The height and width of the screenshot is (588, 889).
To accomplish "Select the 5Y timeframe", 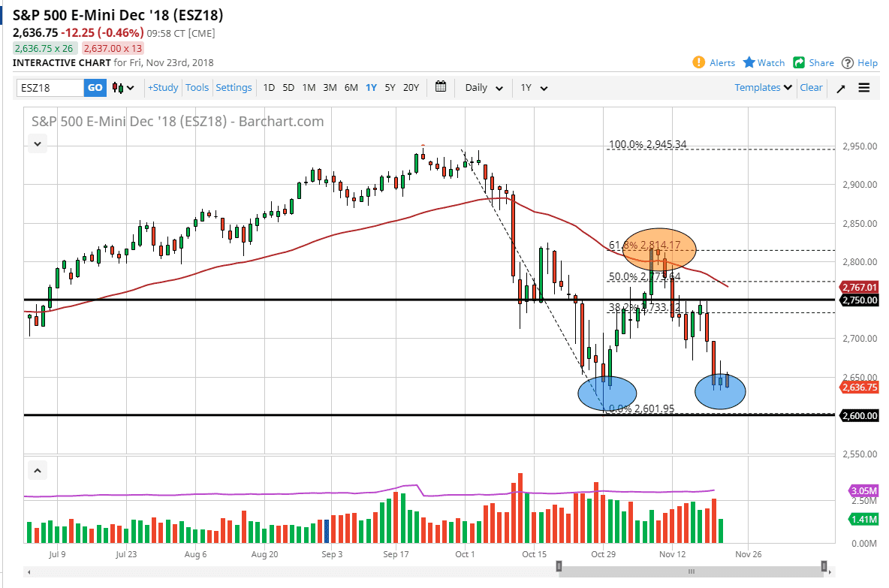I will pos(390,88).
